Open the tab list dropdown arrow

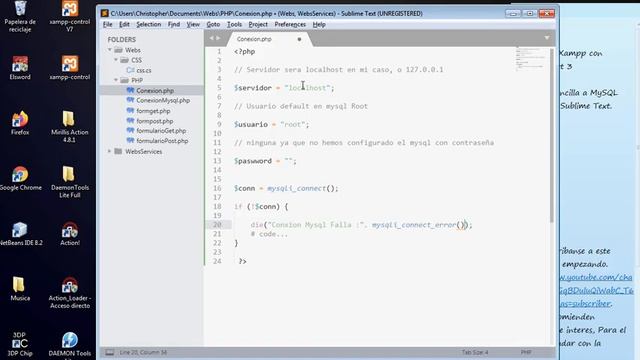(547, 38)
